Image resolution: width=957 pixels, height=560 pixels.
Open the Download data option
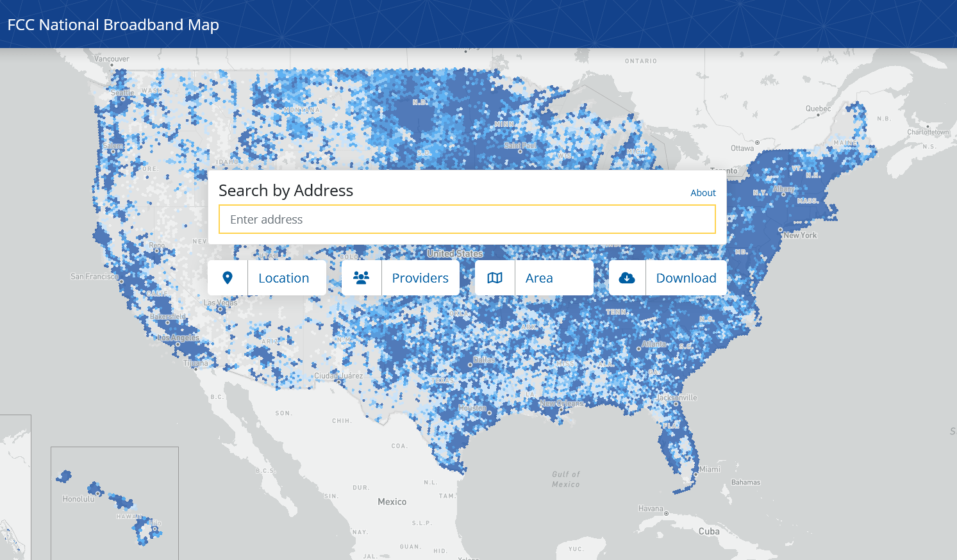tap(667, 278)
